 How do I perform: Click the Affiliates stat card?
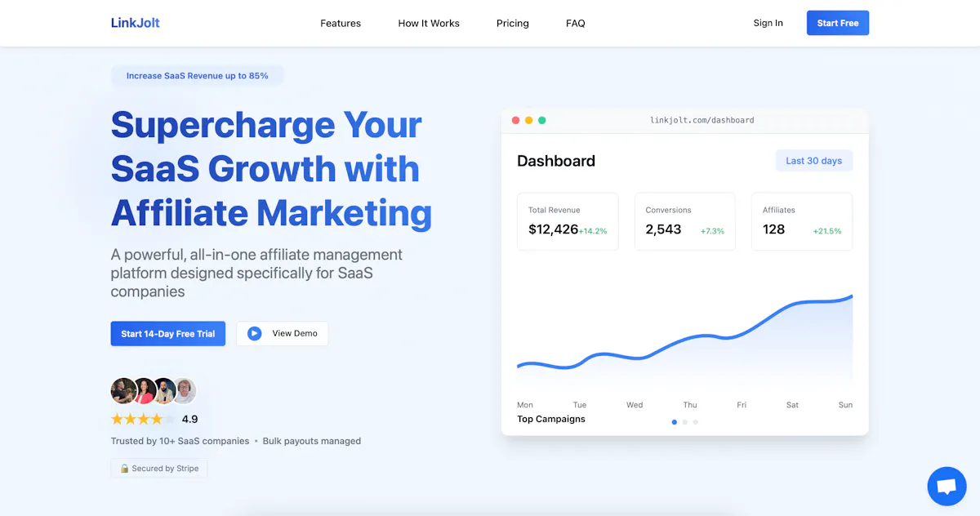coord(802,221)
